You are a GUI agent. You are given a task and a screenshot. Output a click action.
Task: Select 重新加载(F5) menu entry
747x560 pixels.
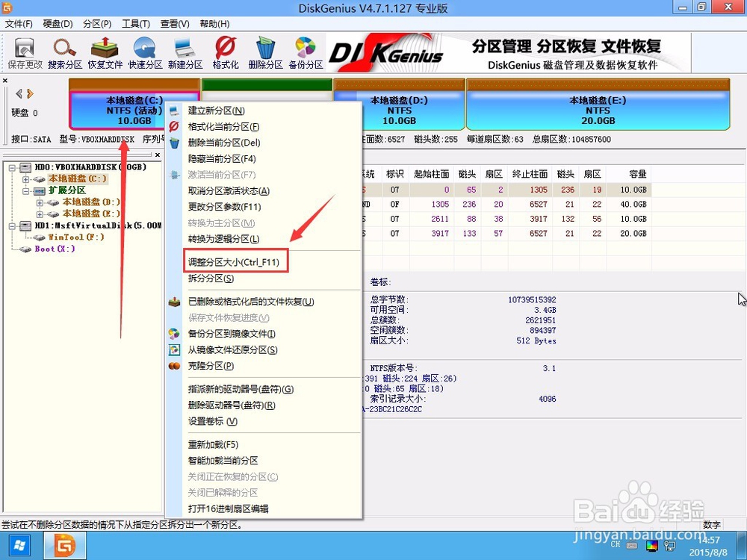pyautogui.click(x=213, y=445)
